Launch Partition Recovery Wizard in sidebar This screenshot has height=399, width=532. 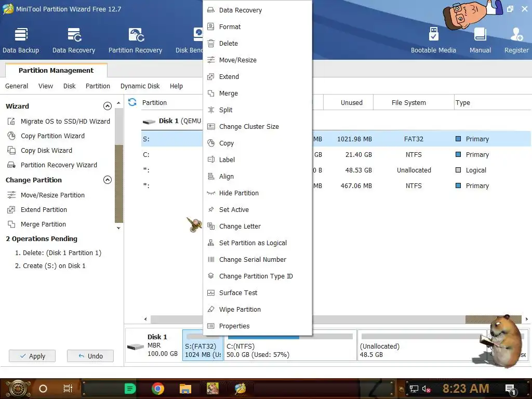click(52, 165)
